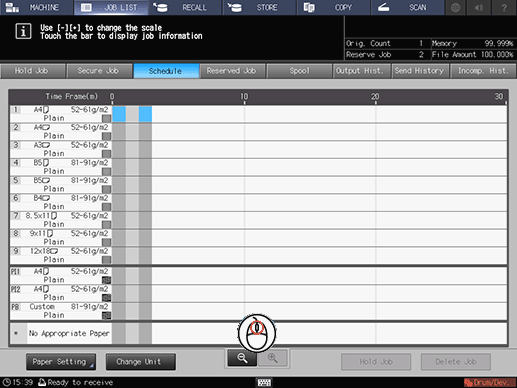Click PI2 tray paper level indicator

tap(106, 298)
